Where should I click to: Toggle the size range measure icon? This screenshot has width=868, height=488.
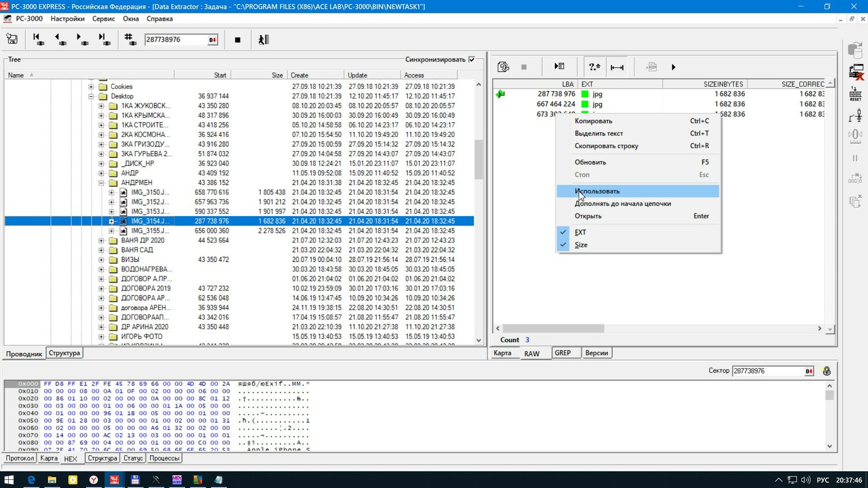tap(617, 67)
